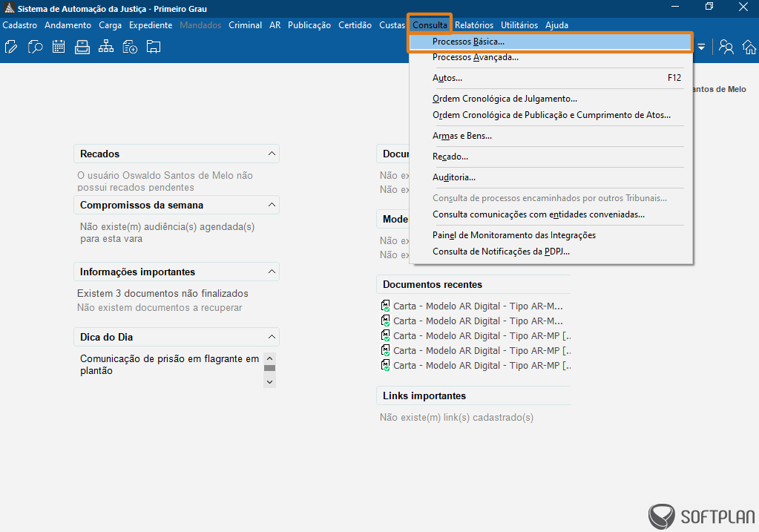The width and height of the screenshot is (759, 532).
Task: Open Auditoria... menu entry
Action: [x=551, y=177]
